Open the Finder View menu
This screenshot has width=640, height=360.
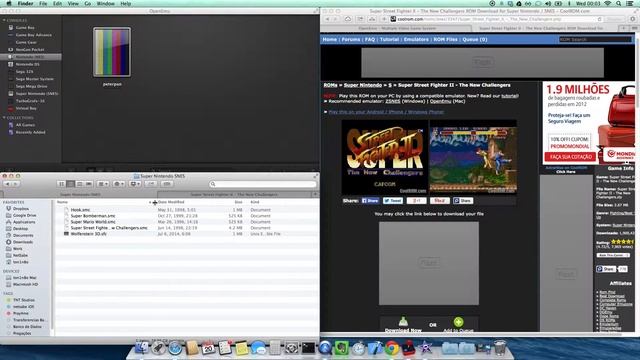coord(73,4)
